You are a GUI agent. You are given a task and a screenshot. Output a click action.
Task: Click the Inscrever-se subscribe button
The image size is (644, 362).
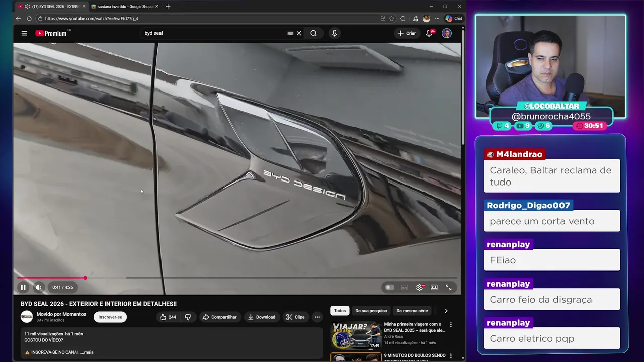tap(110, 317)
